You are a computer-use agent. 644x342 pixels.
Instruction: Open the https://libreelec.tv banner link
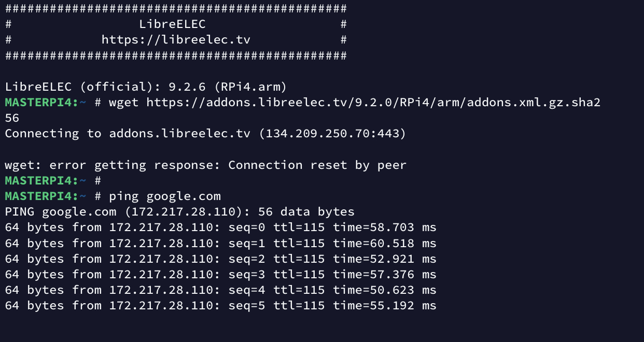click(x=176, y=40)
